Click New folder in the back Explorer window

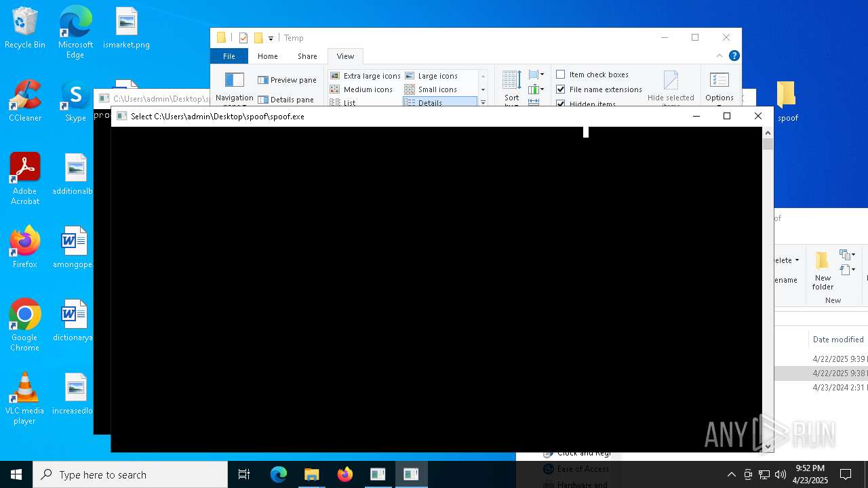pos(823,271)
